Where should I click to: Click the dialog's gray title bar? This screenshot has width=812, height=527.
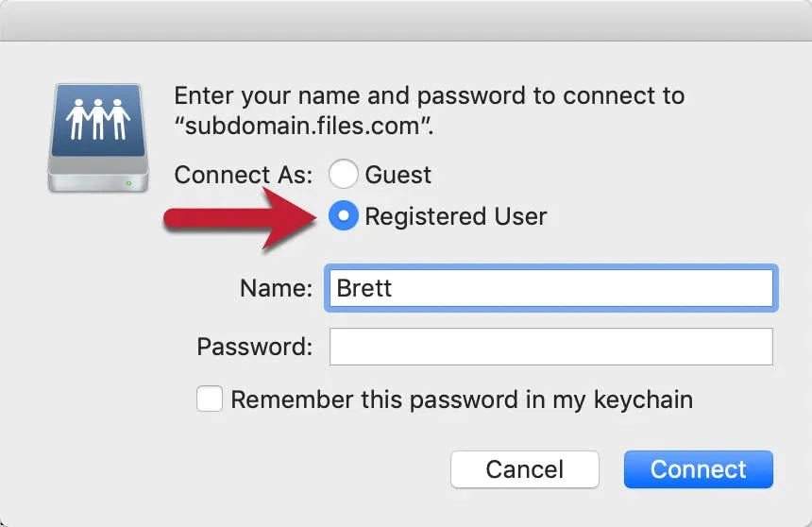point(406,21)
